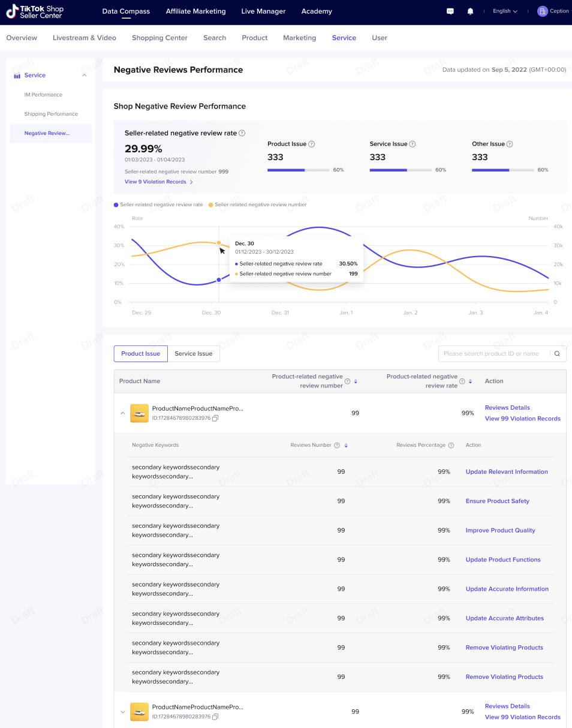Switch to the Service Issue tab
Screen dimensions: 572x728
(193, 354)
